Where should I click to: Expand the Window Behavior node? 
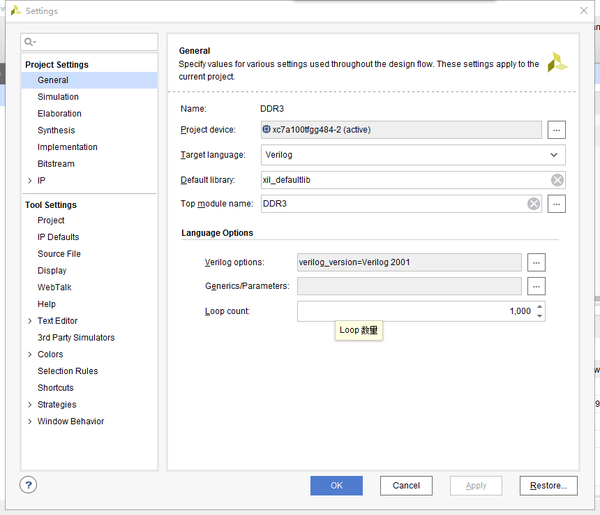[x=30, y=421]
